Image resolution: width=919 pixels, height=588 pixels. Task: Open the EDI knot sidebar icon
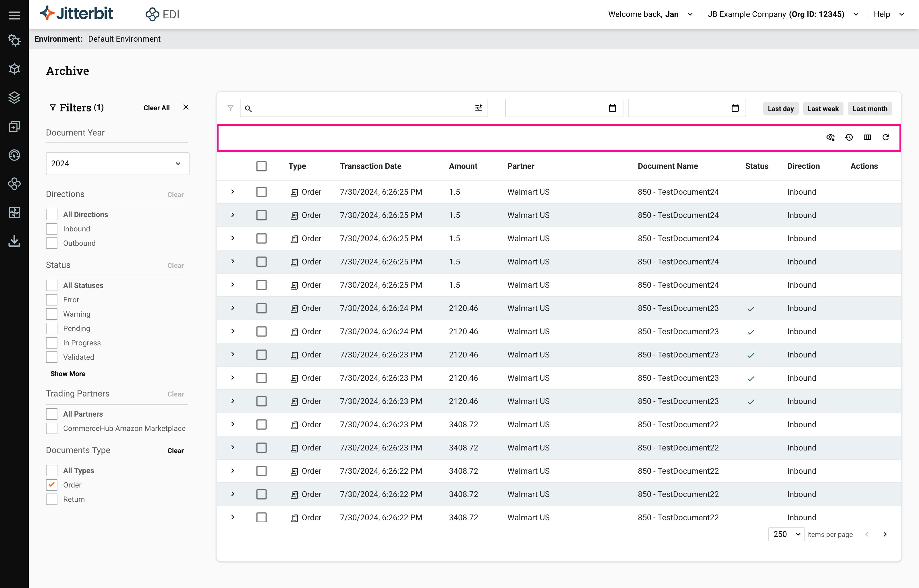(x=14, y=184)
